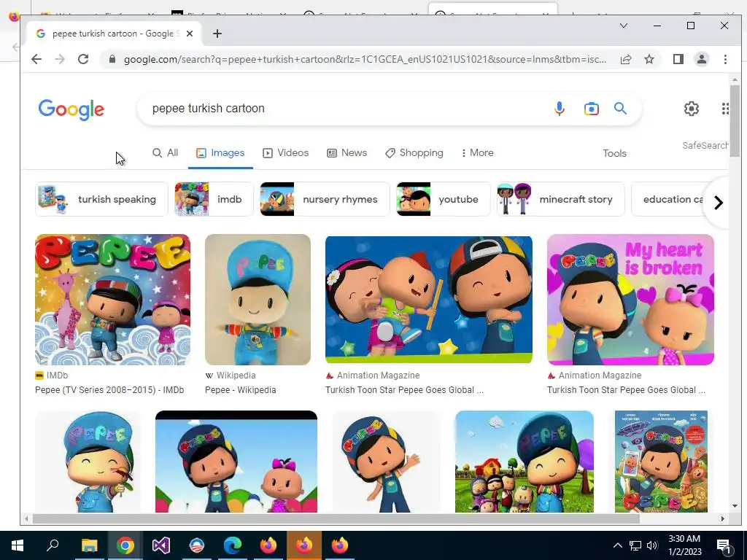747x560 pixels.
Task: Close the pepee turkish cartoon tab
Action: tap(190, 34)
